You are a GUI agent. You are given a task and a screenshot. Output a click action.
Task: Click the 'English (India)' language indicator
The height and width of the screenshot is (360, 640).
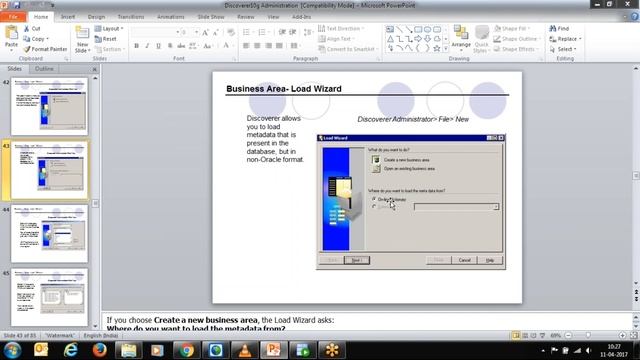tap(101, 336)
